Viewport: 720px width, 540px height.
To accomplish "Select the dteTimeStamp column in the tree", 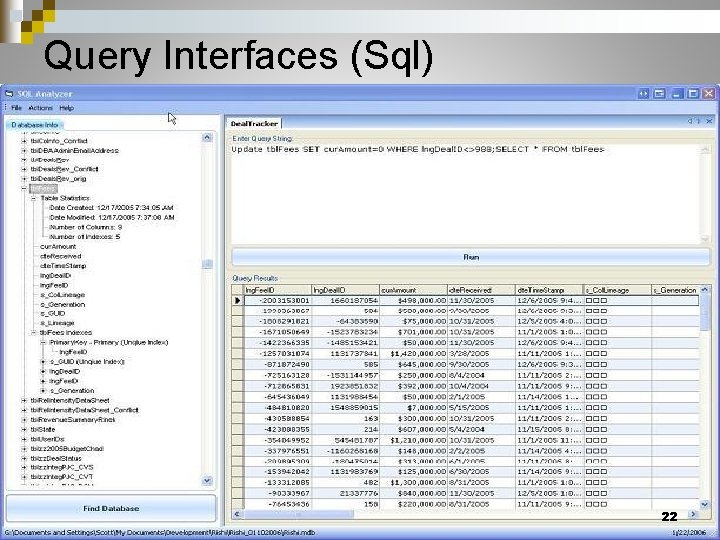I will (63, 266).
